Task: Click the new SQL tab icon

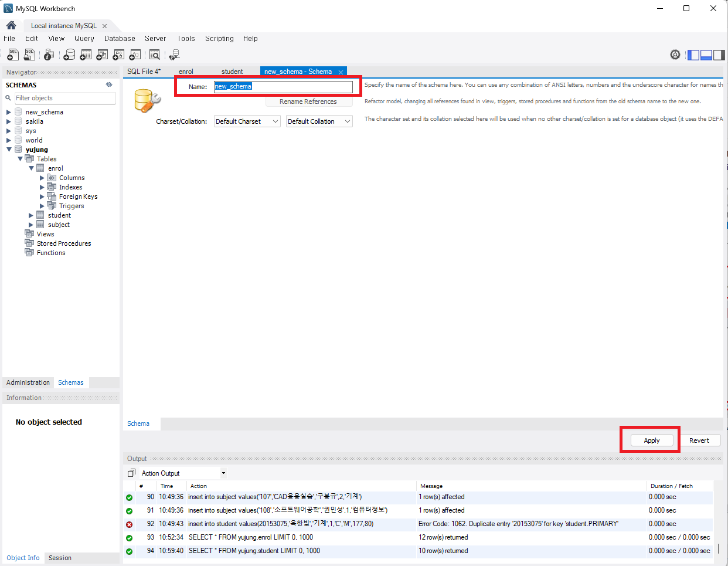Action: (12, 55)
